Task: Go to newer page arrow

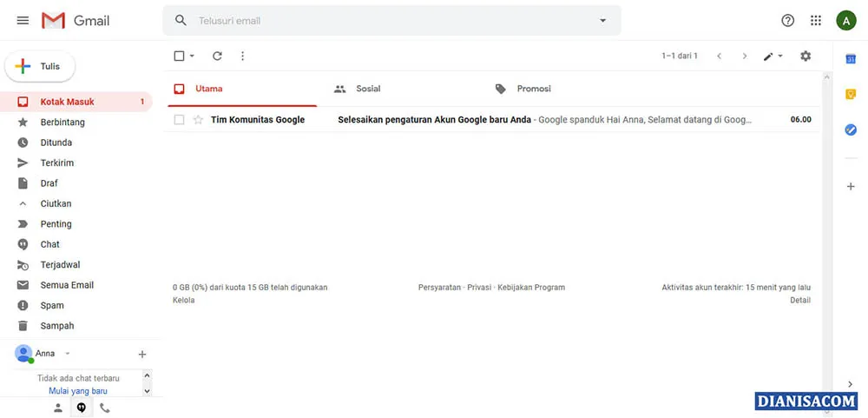Action: pyautogui.click(x=719, y=56)
